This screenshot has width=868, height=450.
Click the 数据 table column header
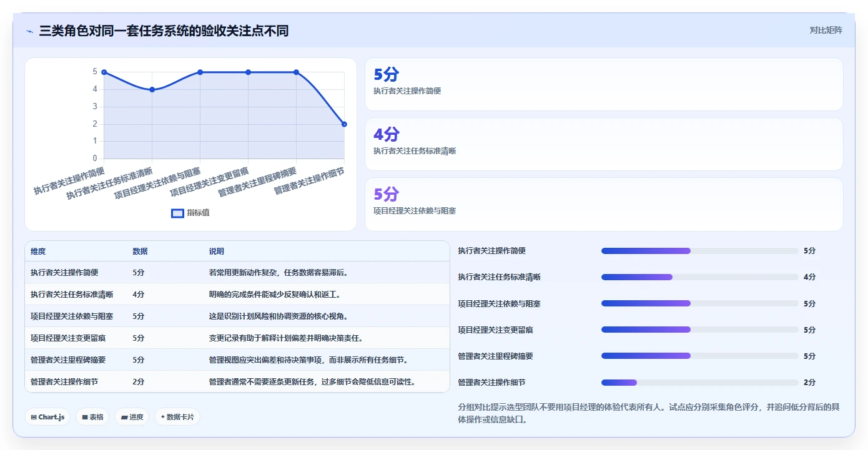click(140, 252)
